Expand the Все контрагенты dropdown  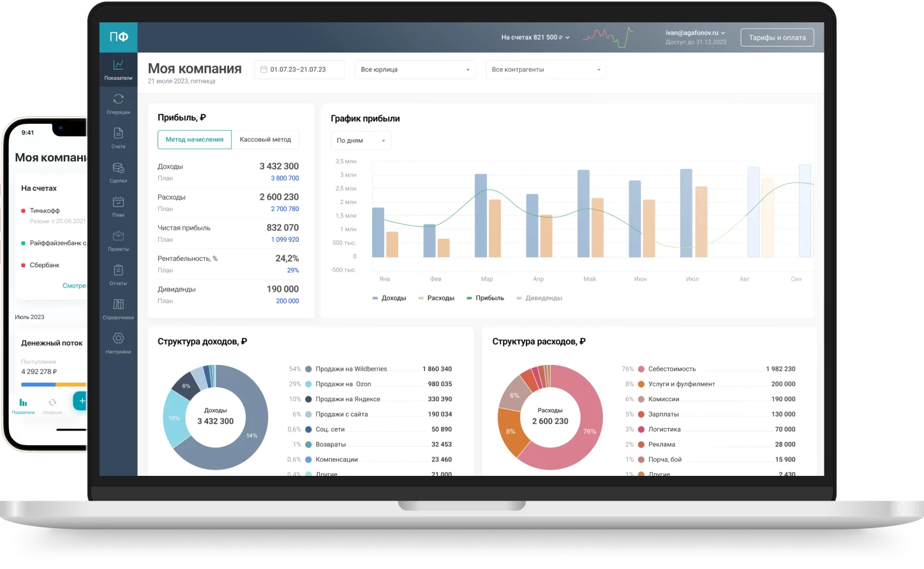[x=546, y=70]
